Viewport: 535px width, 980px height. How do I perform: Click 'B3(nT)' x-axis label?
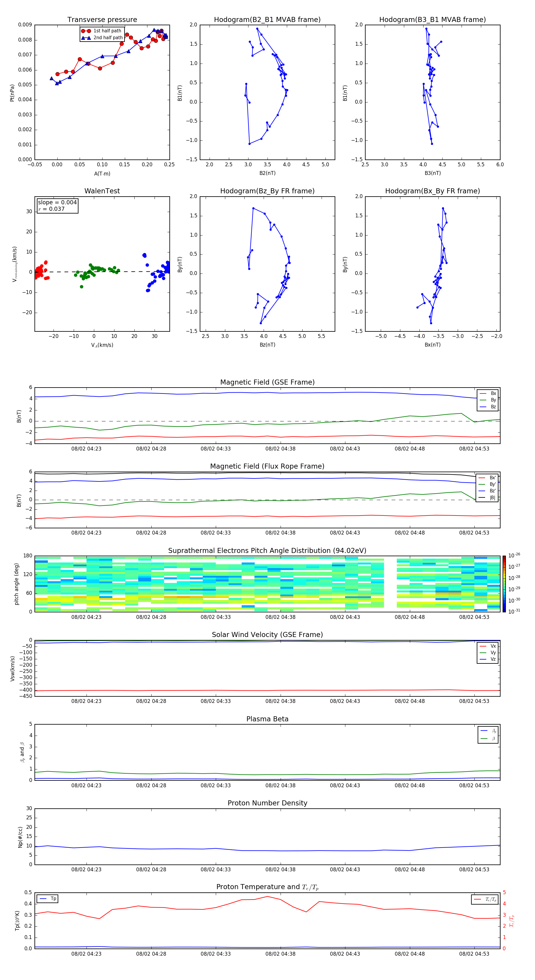pyautogui.click(x=432, y=173)
